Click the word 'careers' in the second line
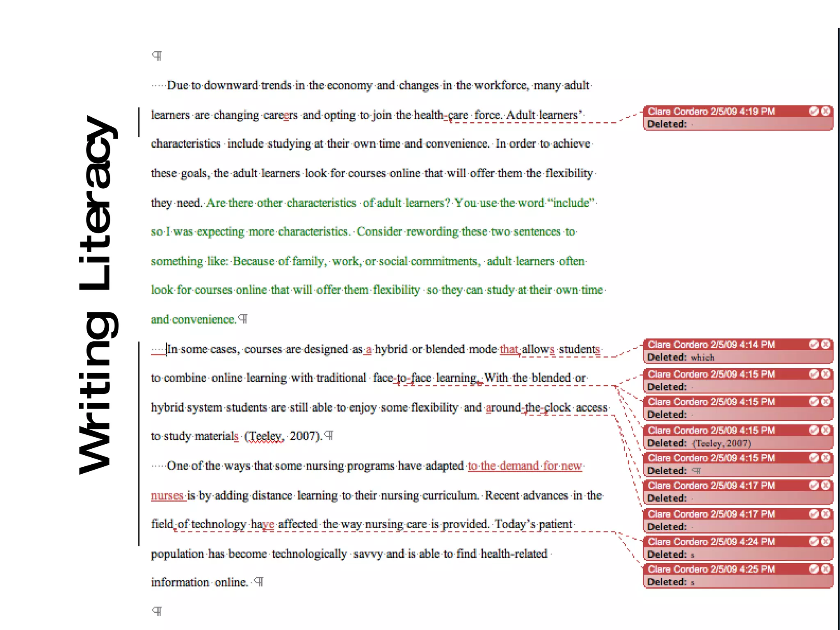 [x=281, y=115]
